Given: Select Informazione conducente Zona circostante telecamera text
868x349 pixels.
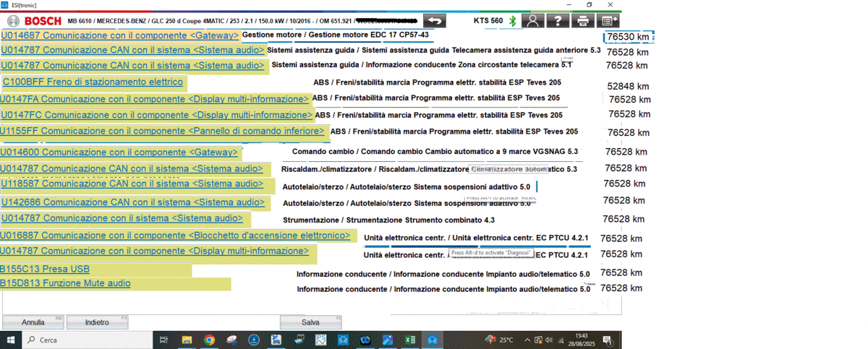Looking at the screenshot, I should (x=422, y=65).
